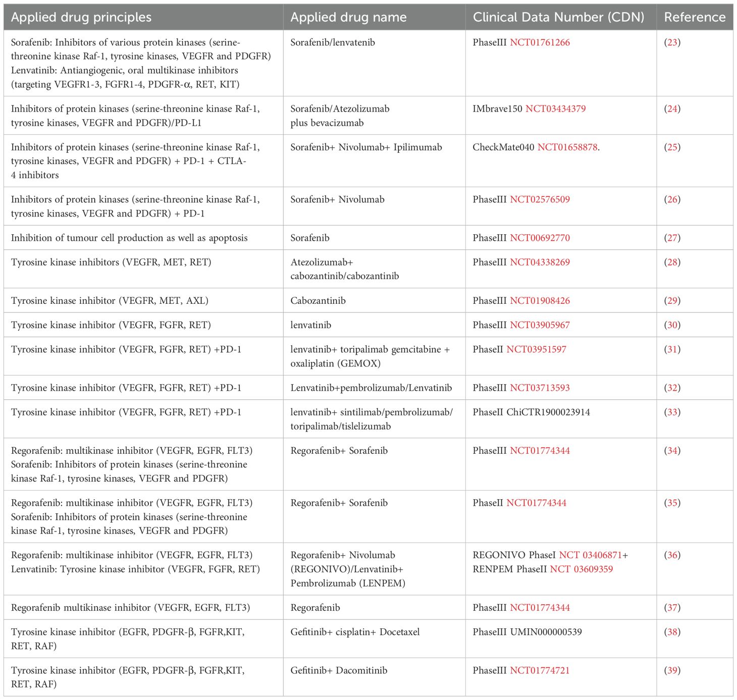
Task: Follow CheckMate040 link NCT01658878
Action: [567, 147]
